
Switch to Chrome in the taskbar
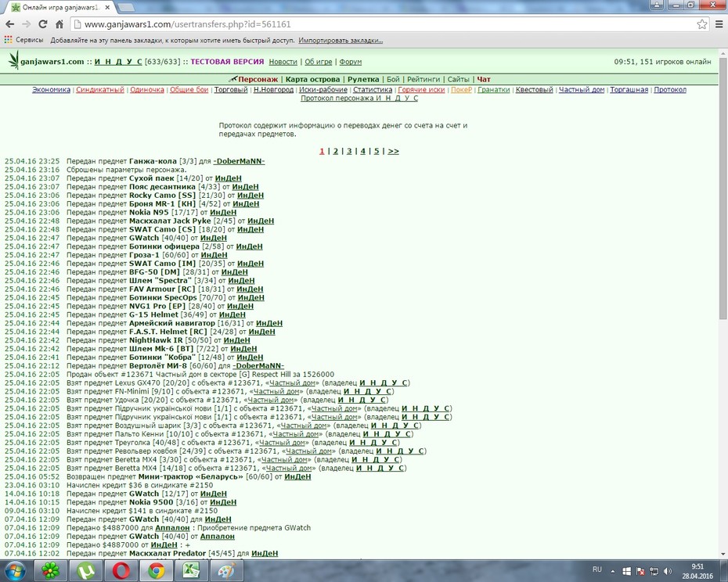coord(156,570)
